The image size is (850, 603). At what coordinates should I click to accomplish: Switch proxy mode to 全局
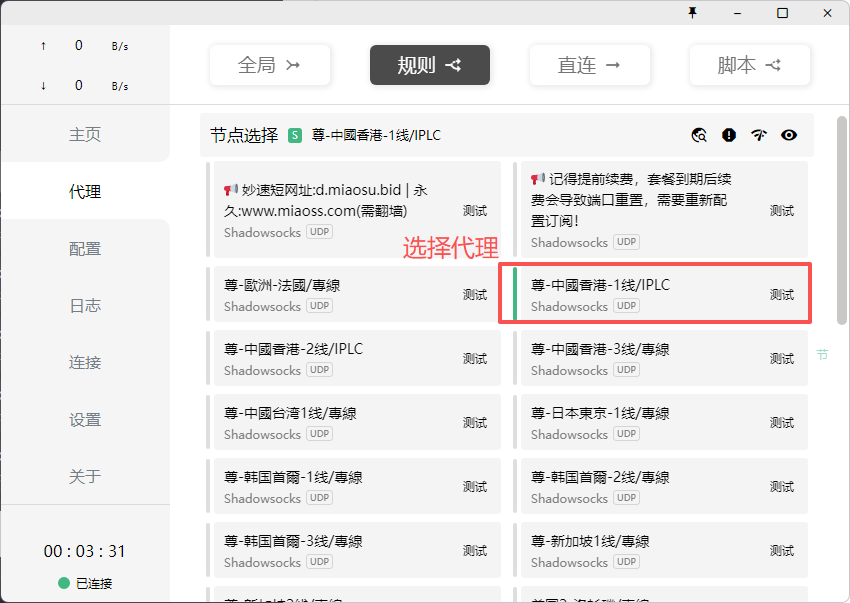(269, 65)
